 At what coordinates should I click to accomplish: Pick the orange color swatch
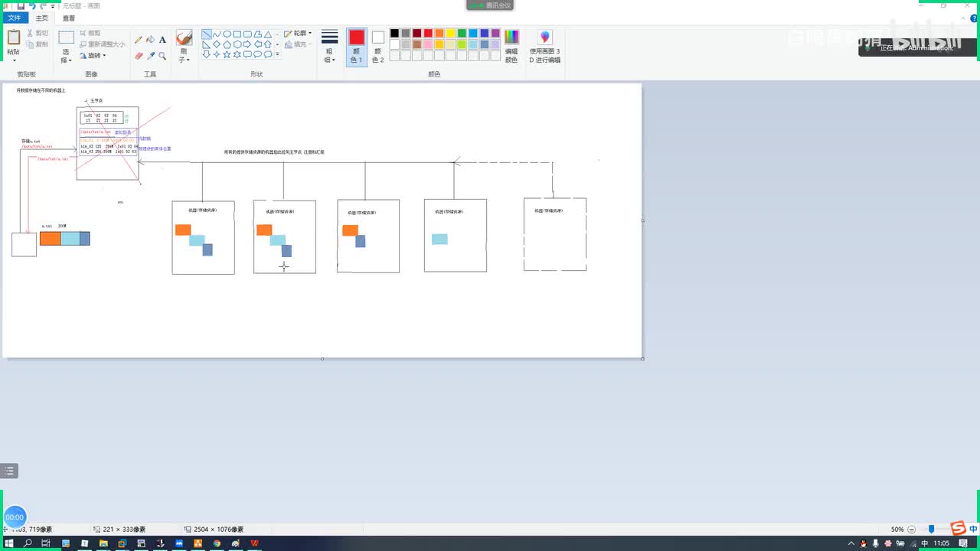pos(439,33)
